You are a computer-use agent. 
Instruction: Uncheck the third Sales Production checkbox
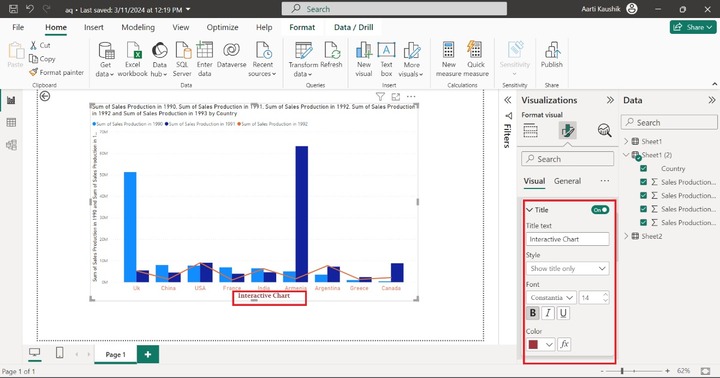[643, 209]
